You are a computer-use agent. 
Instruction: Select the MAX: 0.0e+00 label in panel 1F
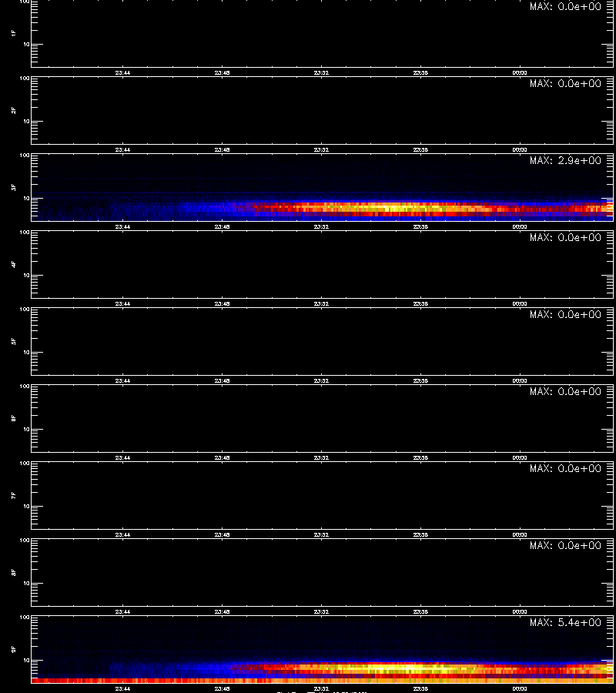pyautogui.click(x=565, y=6)
